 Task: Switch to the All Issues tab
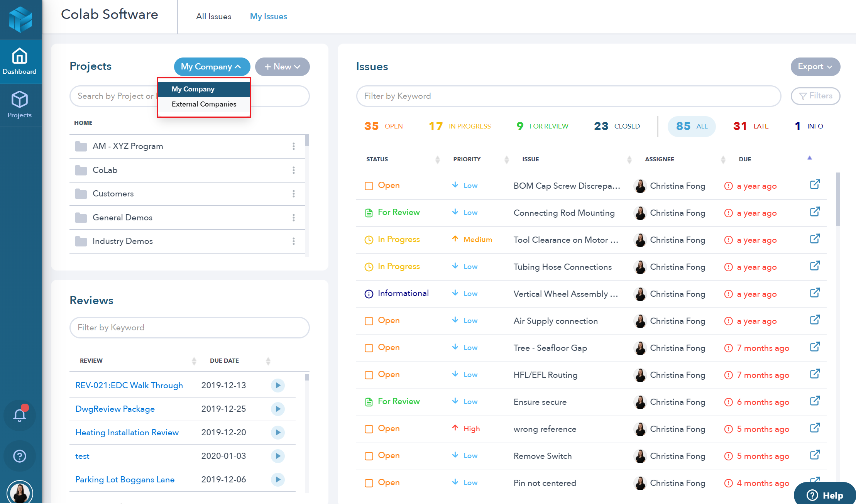pyautogui.click(x=213, y=17)
